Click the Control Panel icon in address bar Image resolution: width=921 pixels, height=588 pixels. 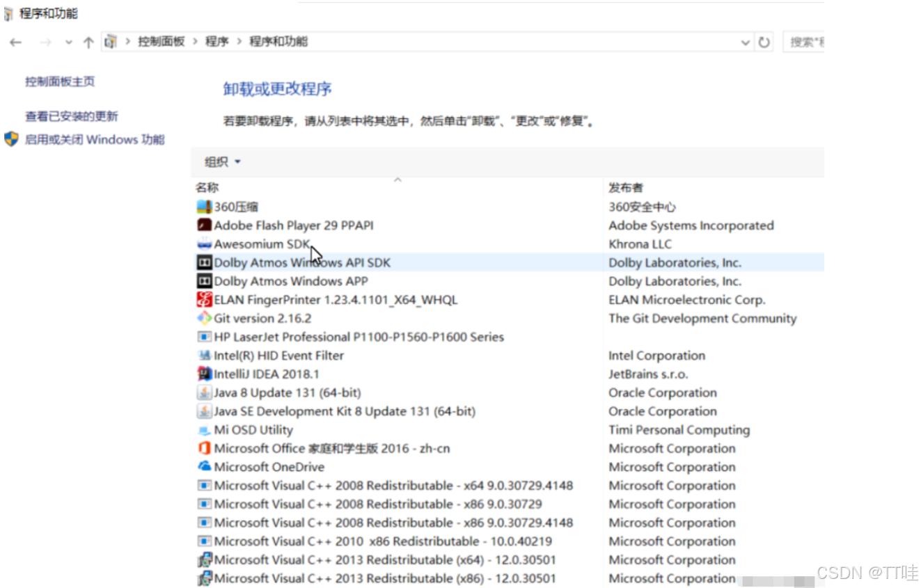(110, 42)
